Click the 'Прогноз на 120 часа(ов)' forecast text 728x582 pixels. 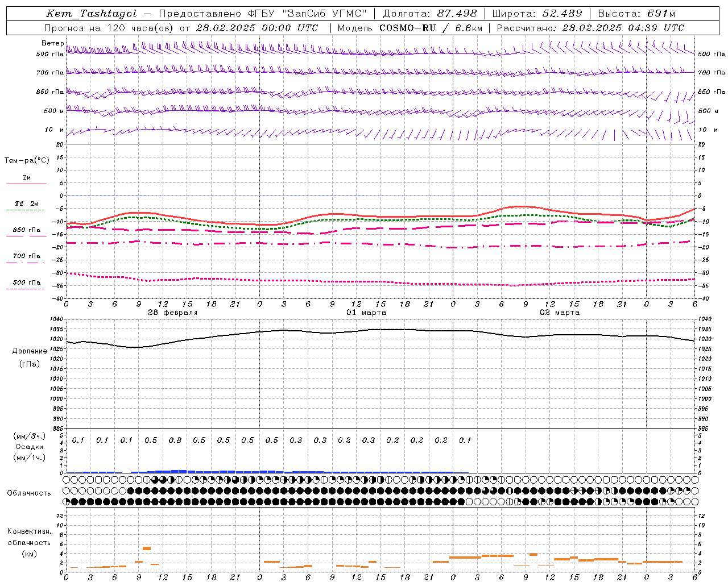point(110,28)
